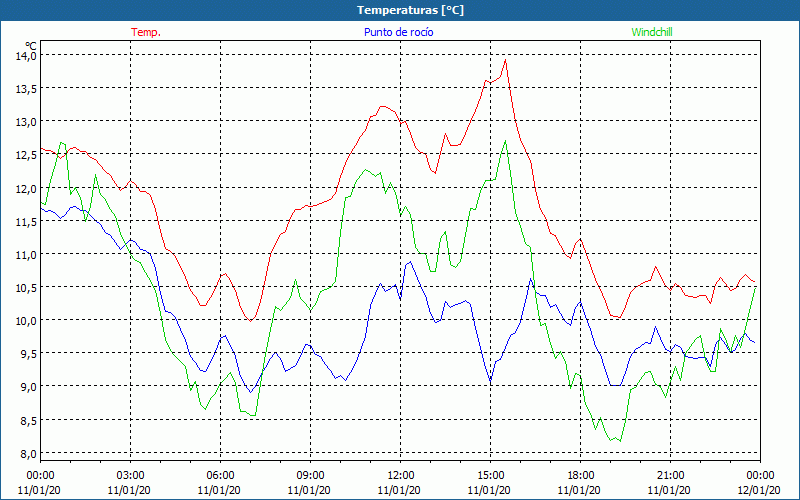The image size is (800, 500).
Task: Click the 09:00 time label
Action: click(x=310, y=476)
